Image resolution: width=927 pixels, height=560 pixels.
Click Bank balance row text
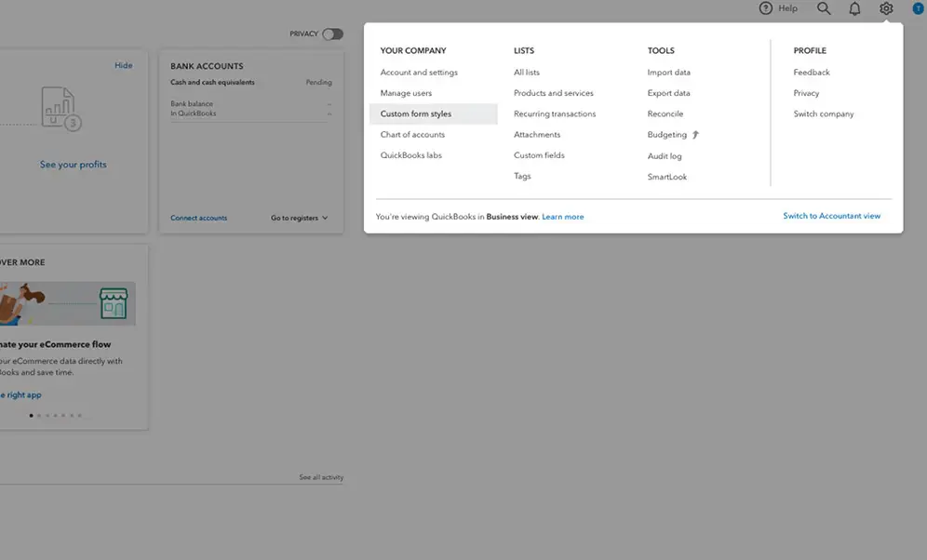tap(192, 104)
